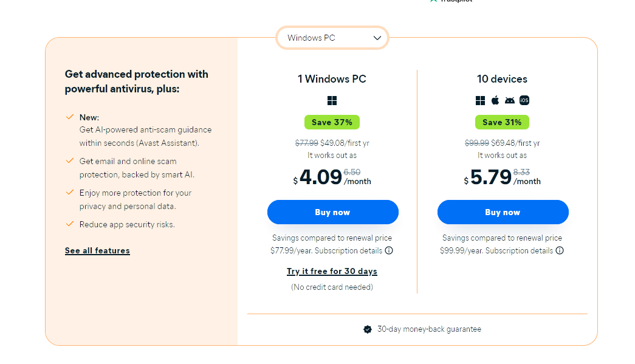Click the 30-day money-back guarantee text
This screenshot has height=364, width=635.
pyautogui.click(x=429, y=329)
